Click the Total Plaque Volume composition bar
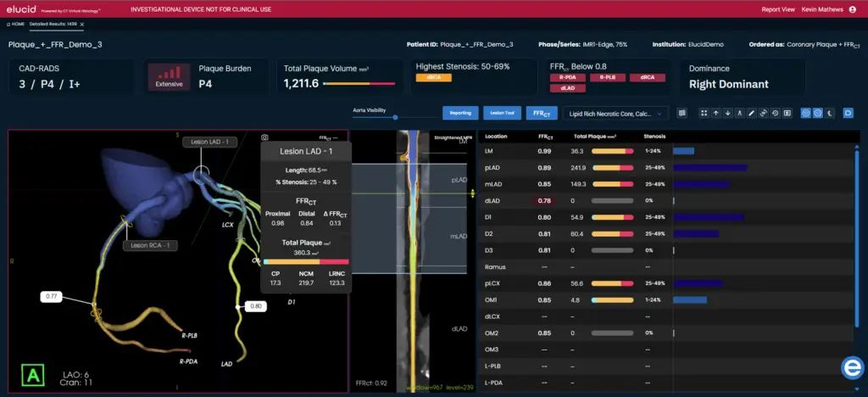 [359, 84]
